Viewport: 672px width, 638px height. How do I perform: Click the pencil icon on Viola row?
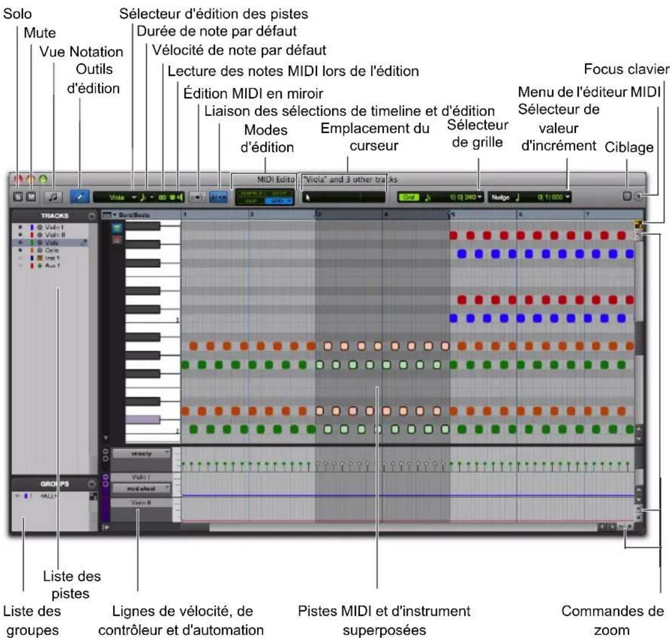84,242
